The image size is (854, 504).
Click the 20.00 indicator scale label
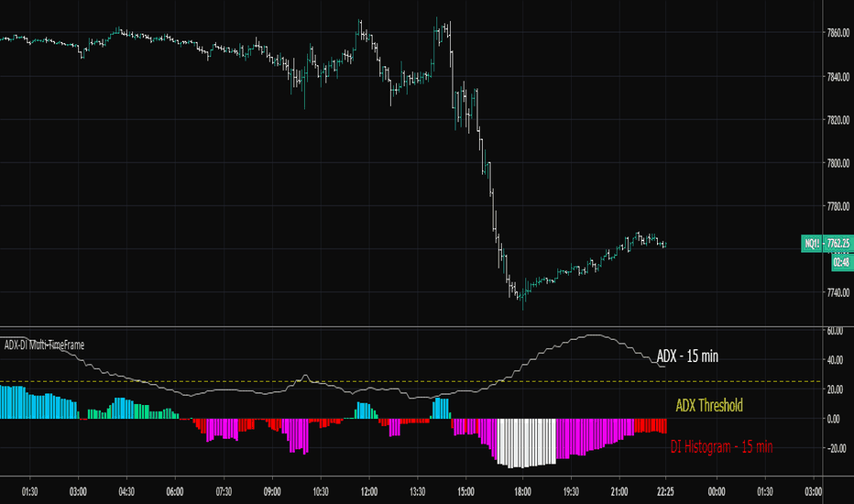tap(835, 389)
